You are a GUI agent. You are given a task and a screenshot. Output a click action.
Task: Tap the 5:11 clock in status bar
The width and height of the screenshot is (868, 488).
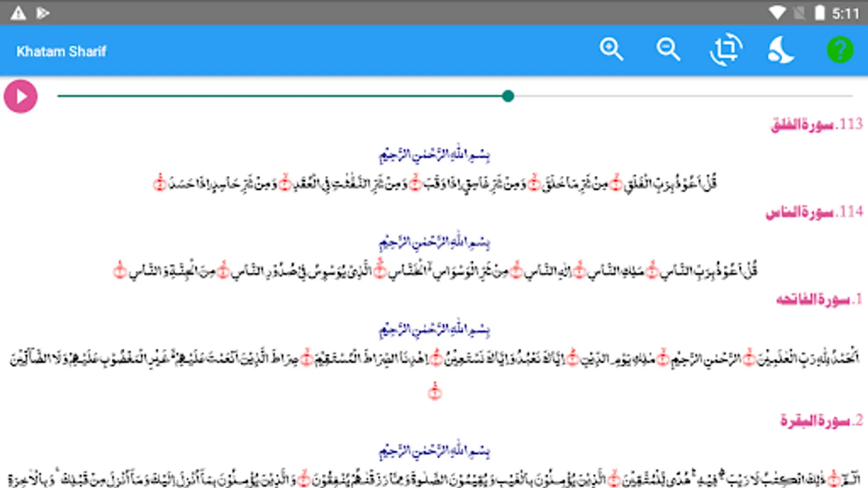(846, 13)
